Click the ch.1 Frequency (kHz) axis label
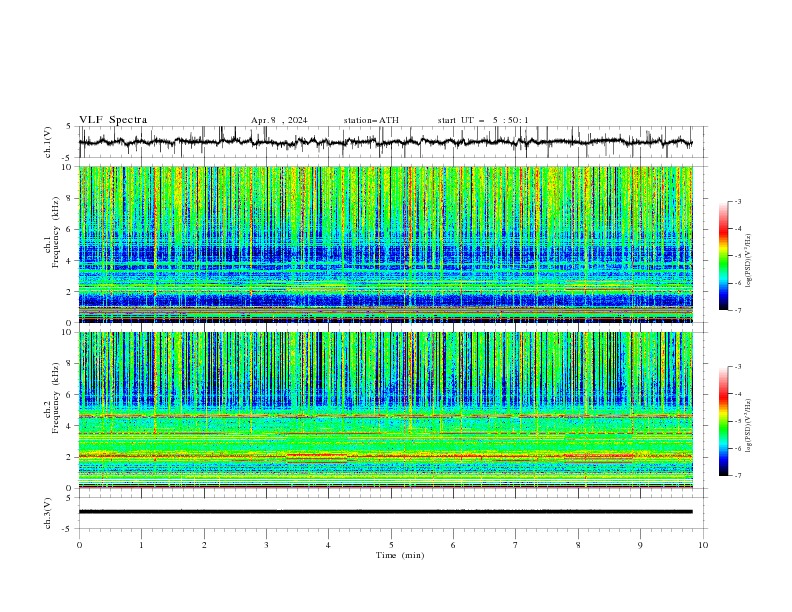 coord(53,232)
